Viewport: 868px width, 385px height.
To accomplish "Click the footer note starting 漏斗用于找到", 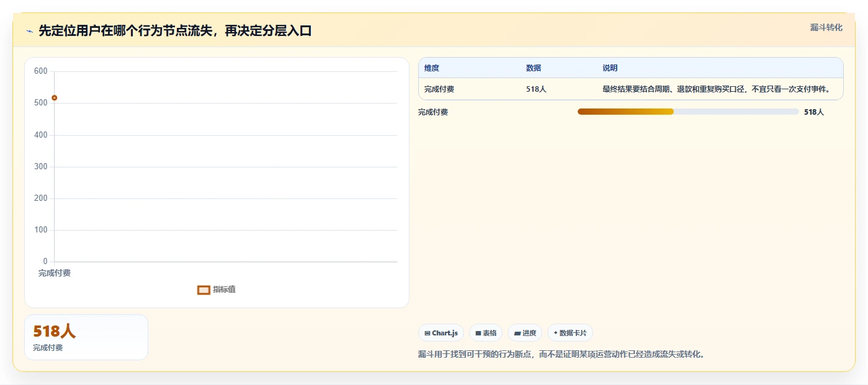I will [562, 355].
